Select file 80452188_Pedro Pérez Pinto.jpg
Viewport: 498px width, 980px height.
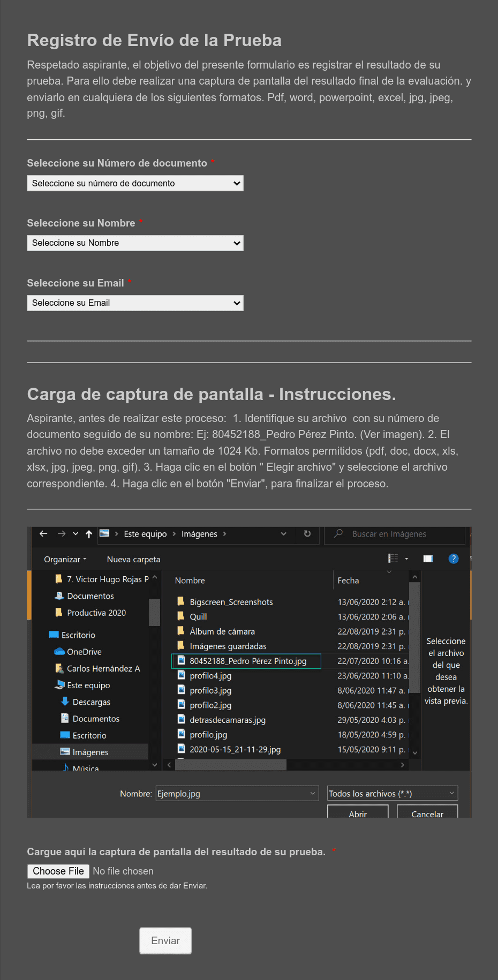247,661
